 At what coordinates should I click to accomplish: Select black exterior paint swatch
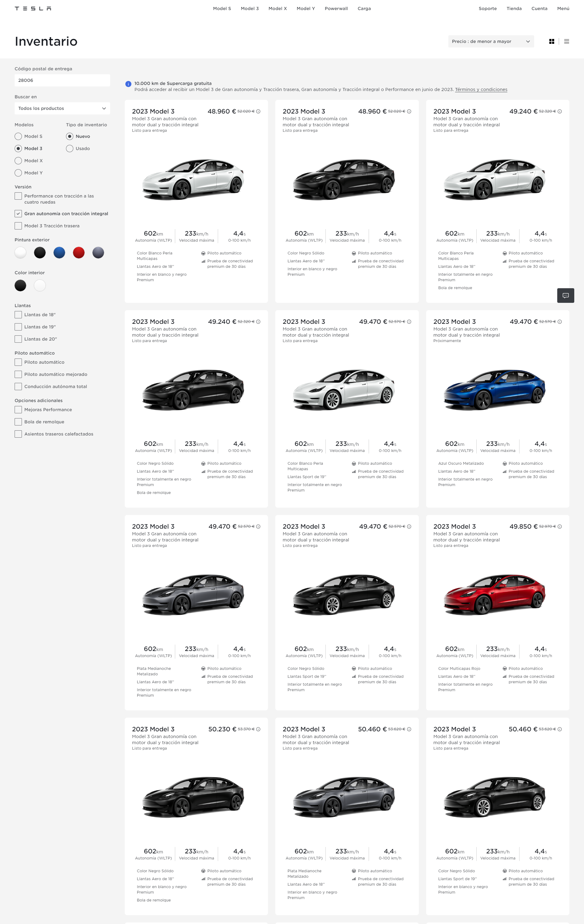(40, 253)
